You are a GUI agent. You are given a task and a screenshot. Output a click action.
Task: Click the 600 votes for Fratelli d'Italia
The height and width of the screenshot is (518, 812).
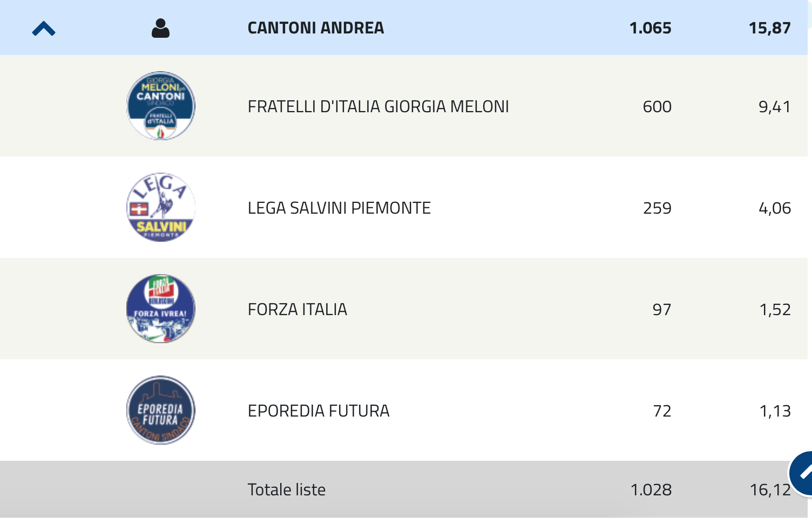click(657, 107)
